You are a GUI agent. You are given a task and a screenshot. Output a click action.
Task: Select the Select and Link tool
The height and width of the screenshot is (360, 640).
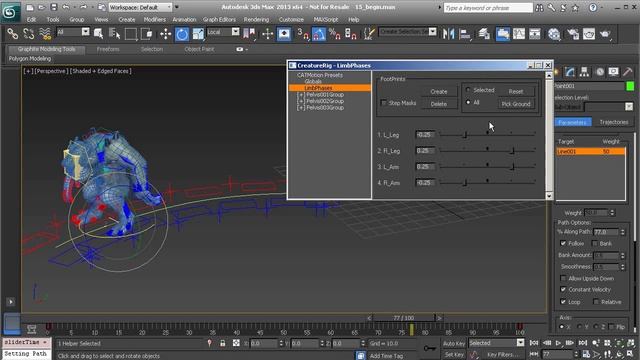[x=12, y=33]
